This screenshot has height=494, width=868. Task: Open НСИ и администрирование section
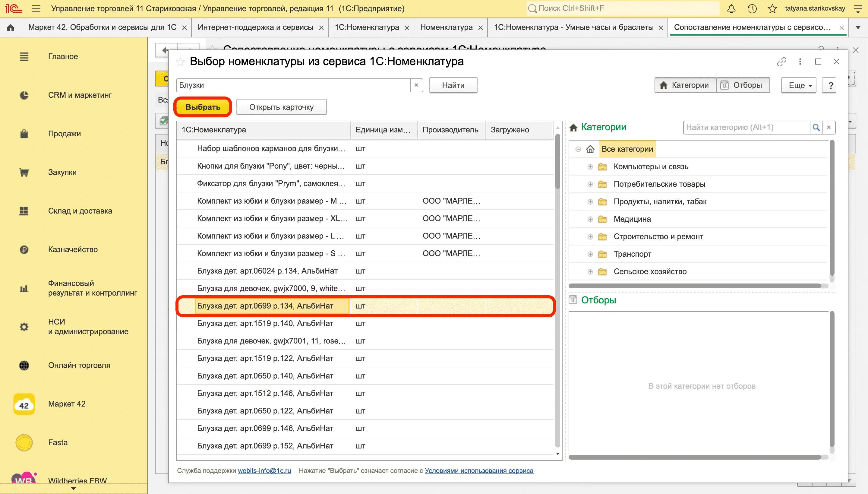[88, 327]
